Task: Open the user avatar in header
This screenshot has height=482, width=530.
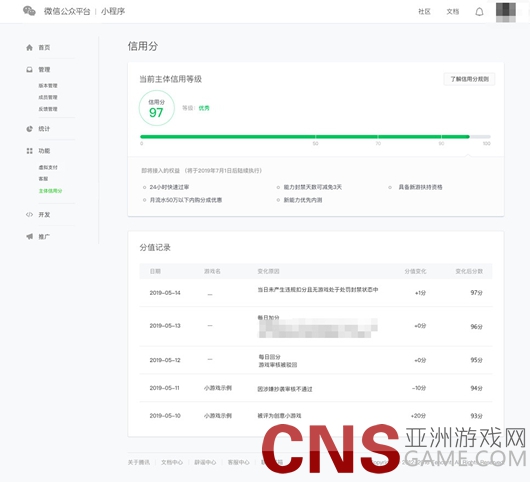Action: coord(506,12)
